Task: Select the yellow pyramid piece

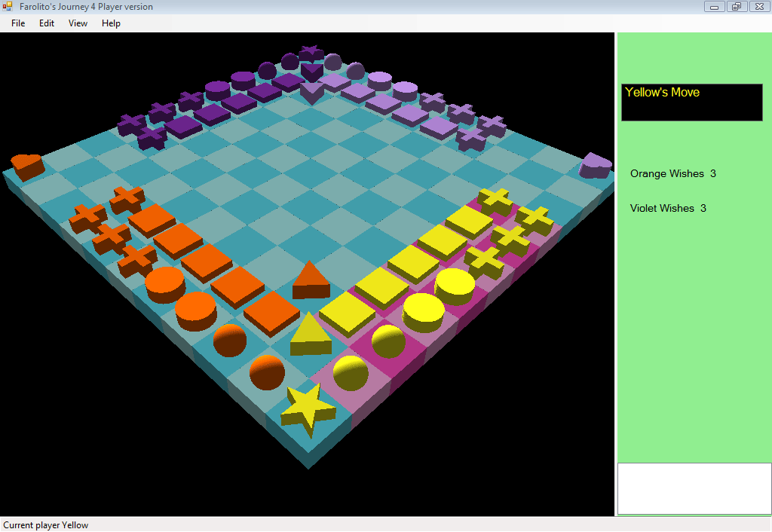Action: (311, 335)
